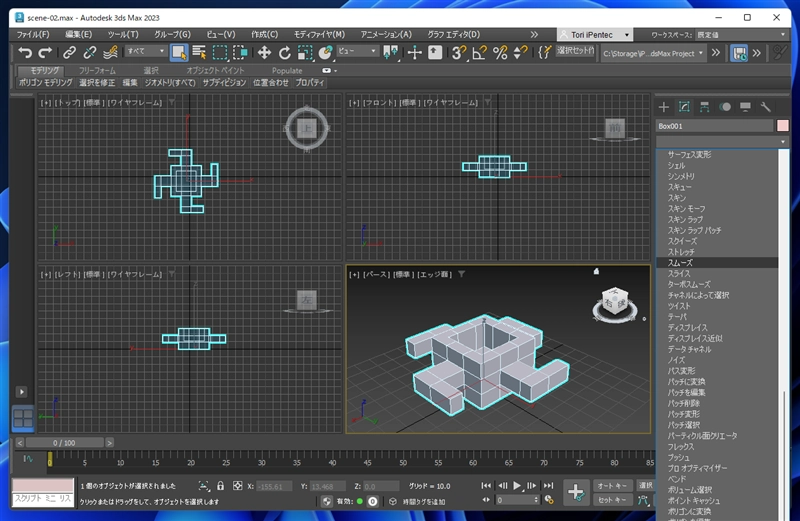Open the Utilities wrench panel tab
Viewport: 800px width, 521px height.
tap(765, 107)
